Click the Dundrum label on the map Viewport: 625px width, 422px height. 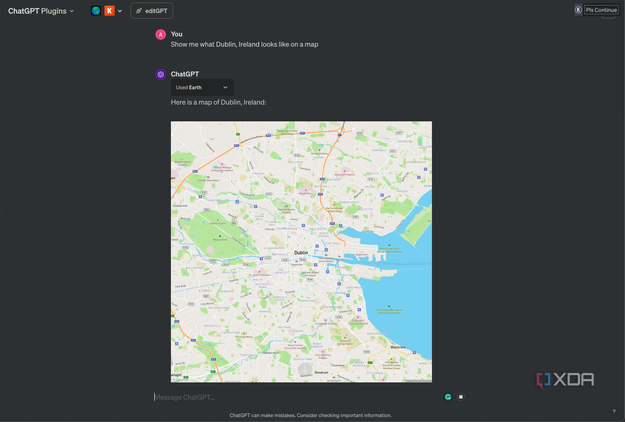(x=321, y=373)
